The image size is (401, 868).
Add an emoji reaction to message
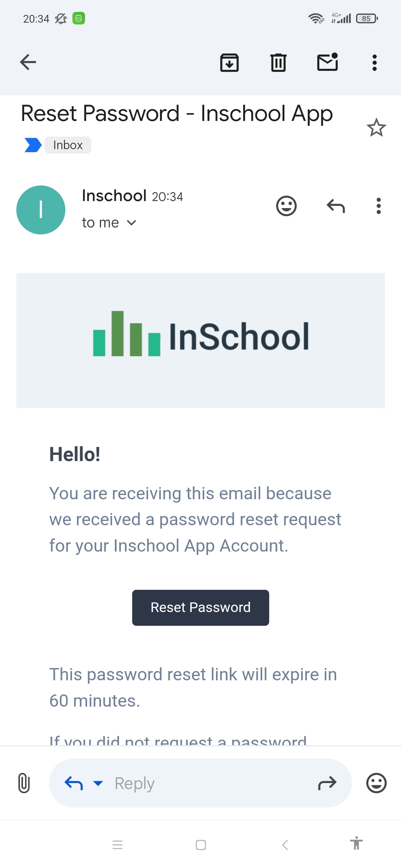click(x=286, y=206)
